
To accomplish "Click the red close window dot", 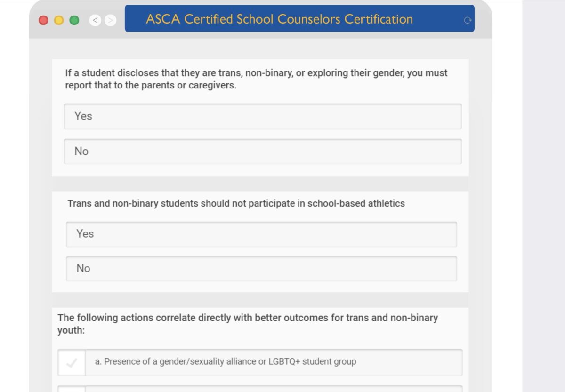I will click(x=44, y=20).
